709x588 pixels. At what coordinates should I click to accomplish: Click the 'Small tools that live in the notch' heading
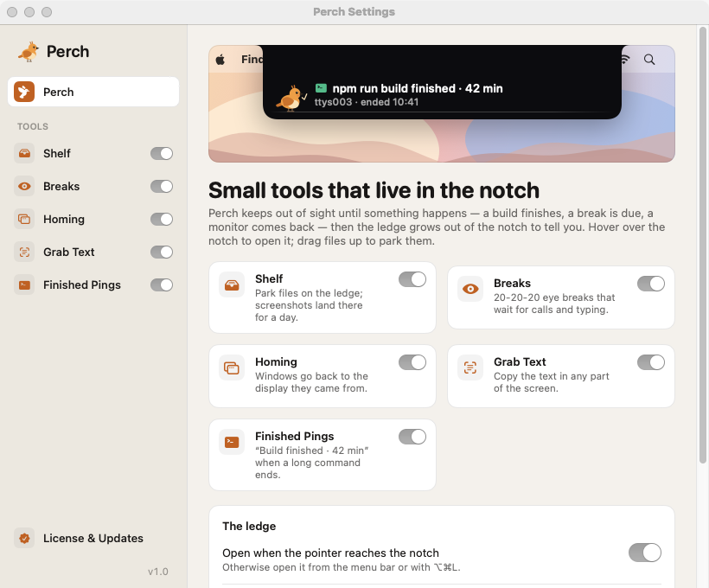pos(374,190)
